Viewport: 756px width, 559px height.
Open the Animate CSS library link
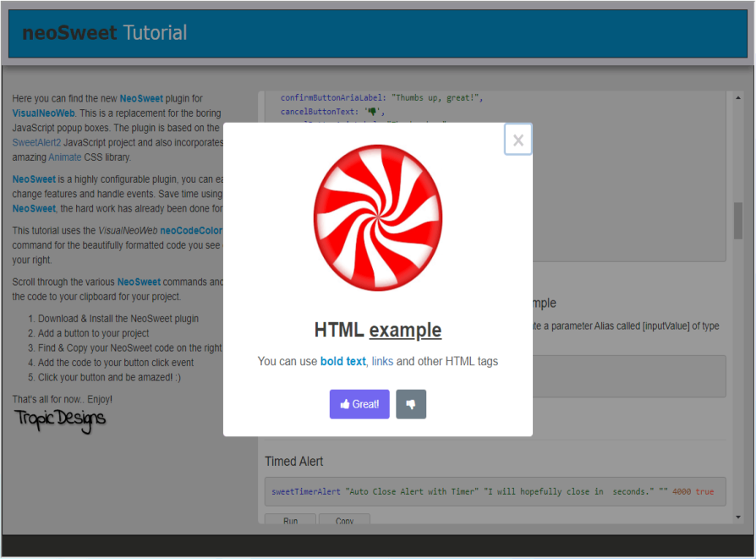[65, 156]
